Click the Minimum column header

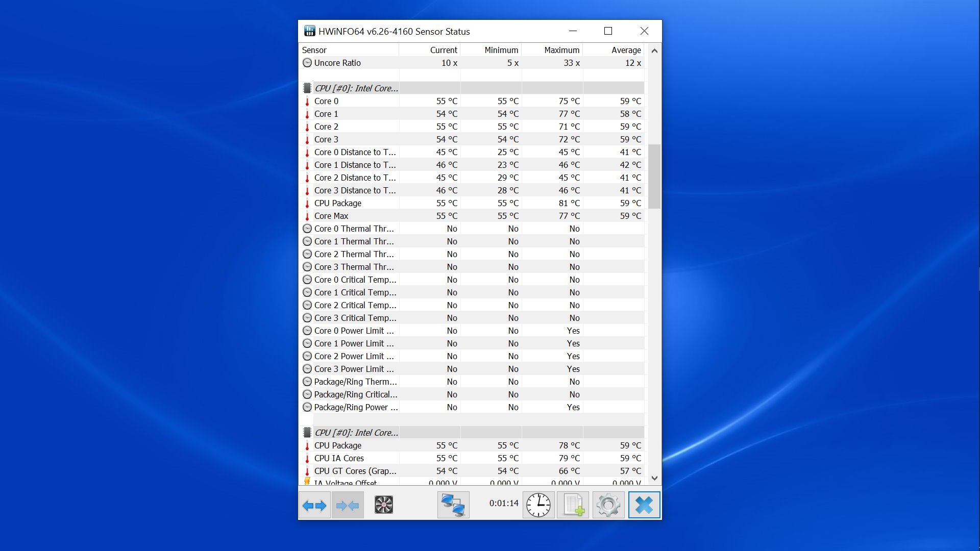coord(491,50)
